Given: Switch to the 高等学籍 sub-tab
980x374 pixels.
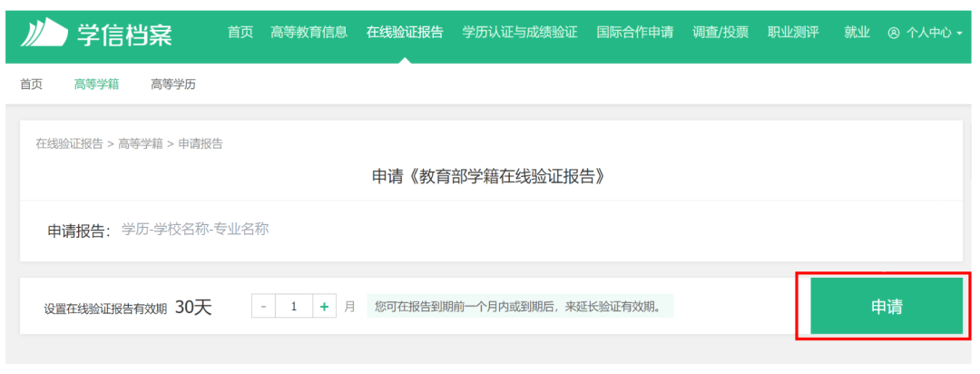Looking at the screenshot, I should (x=96, y=84).
